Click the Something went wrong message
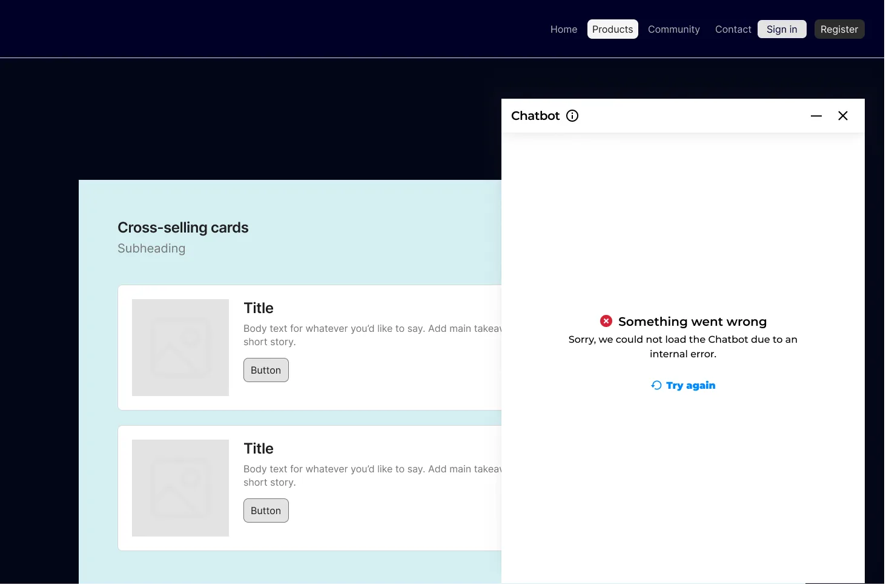This screenshot has width=889, height=588. (692, 322)
